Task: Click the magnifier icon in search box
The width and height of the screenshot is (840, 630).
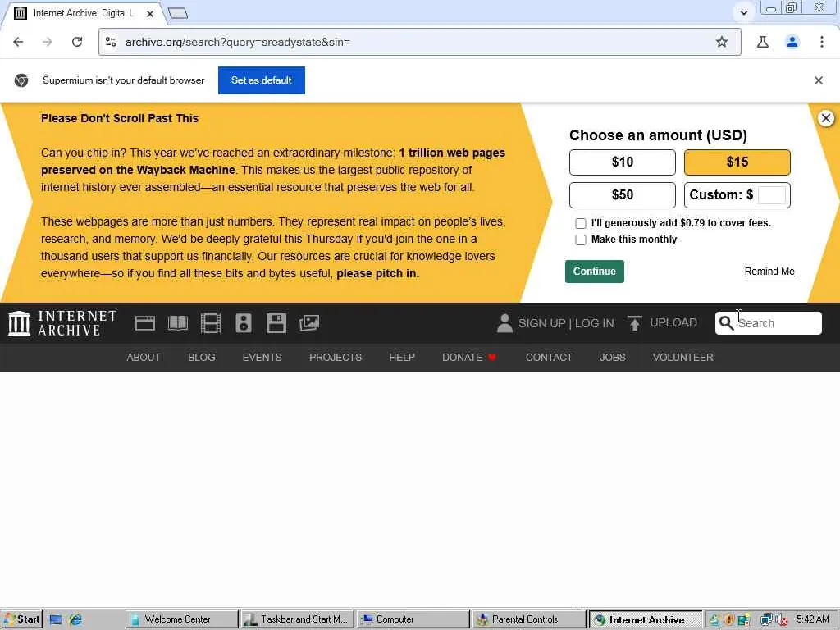Action: click(726, 322)
